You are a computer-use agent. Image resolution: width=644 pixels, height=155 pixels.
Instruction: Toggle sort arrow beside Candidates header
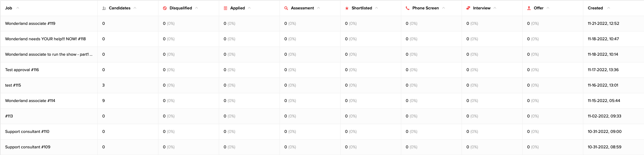click(x=135, y=8)
